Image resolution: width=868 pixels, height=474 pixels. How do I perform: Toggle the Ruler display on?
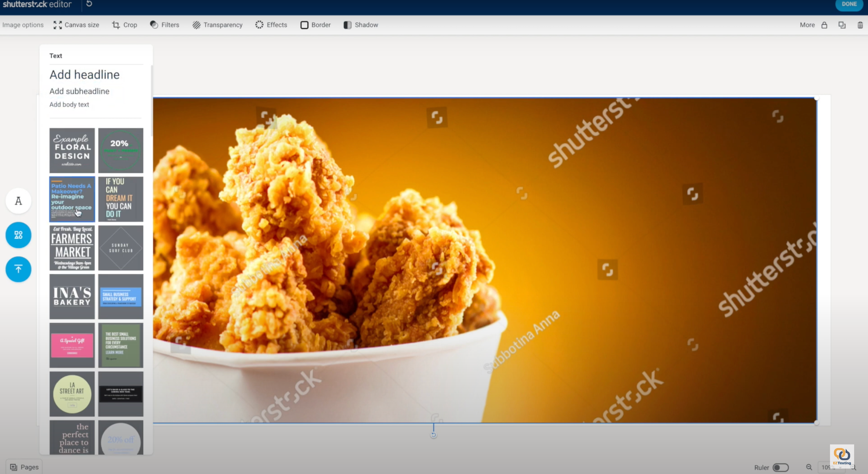pos(779,467)
